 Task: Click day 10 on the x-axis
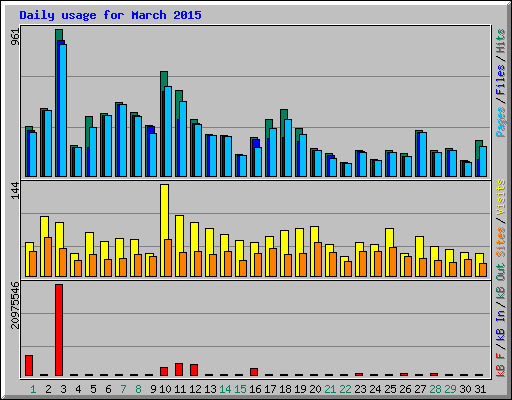click(165, 389)
